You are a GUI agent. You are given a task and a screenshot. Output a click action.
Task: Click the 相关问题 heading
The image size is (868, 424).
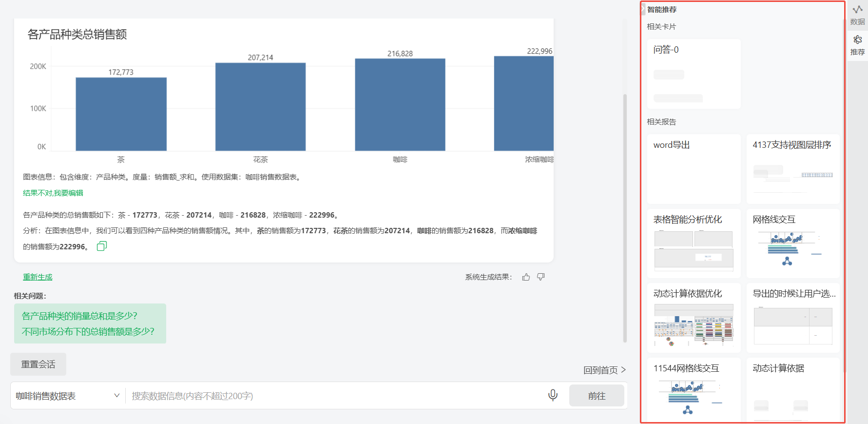coord(30,296)
